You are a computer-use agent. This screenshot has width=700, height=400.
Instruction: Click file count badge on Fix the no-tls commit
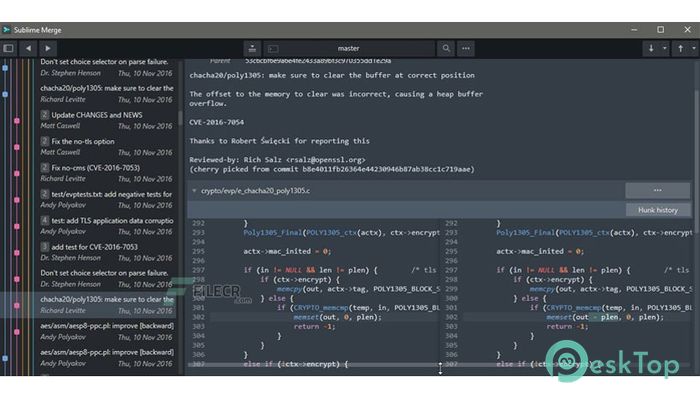pyautogui.click(x=45, y=142)
